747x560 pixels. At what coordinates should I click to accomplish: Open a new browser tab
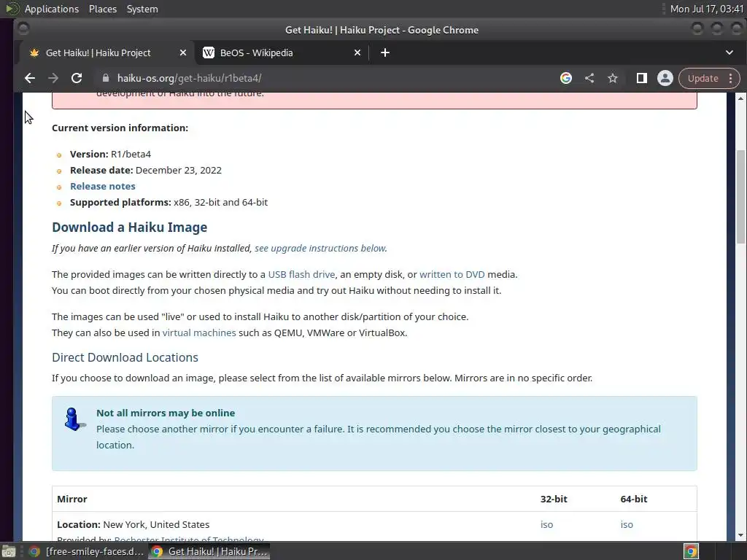[x=385, y=52]
